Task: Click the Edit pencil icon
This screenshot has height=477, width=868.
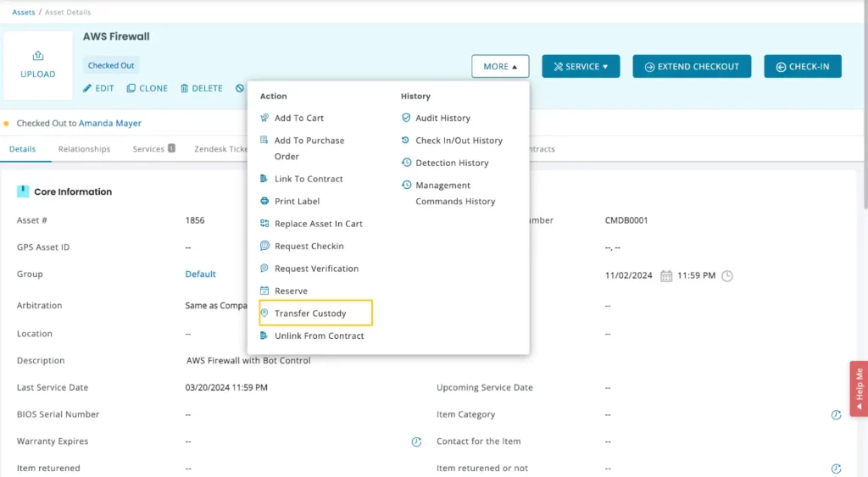Action: [87, 88]
